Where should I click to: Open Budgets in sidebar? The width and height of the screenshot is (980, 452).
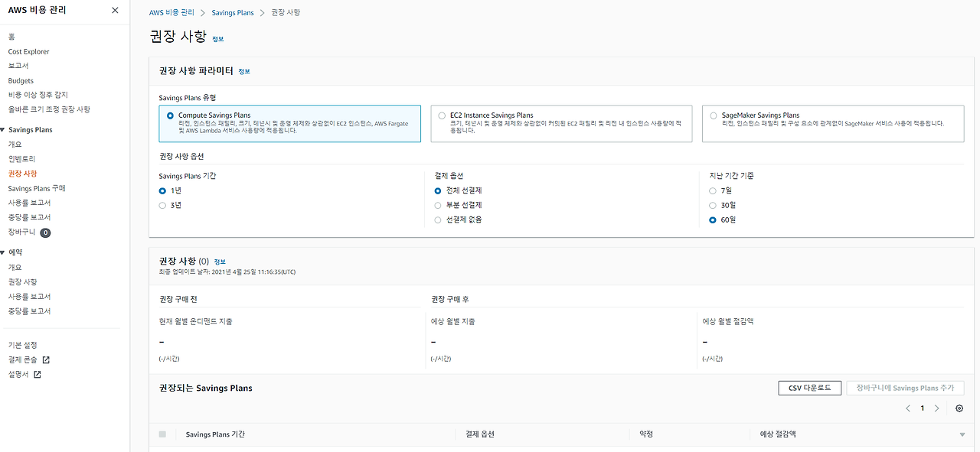[21, 80]
